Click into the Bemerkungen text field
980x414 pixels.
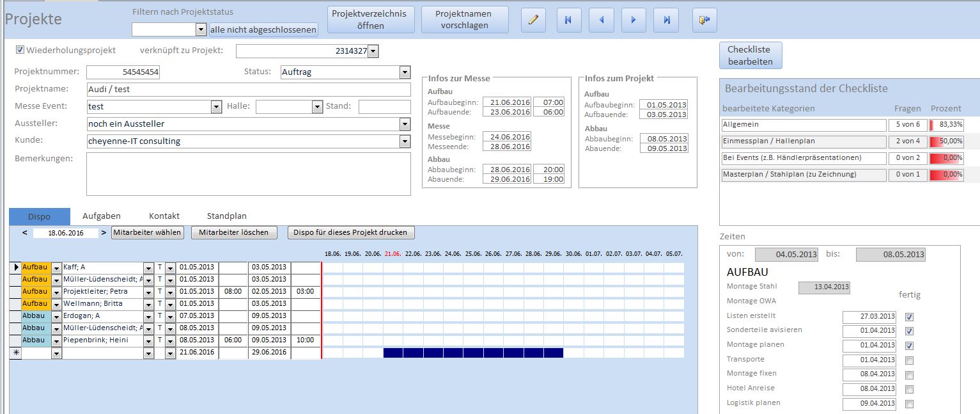click(248, 173)
